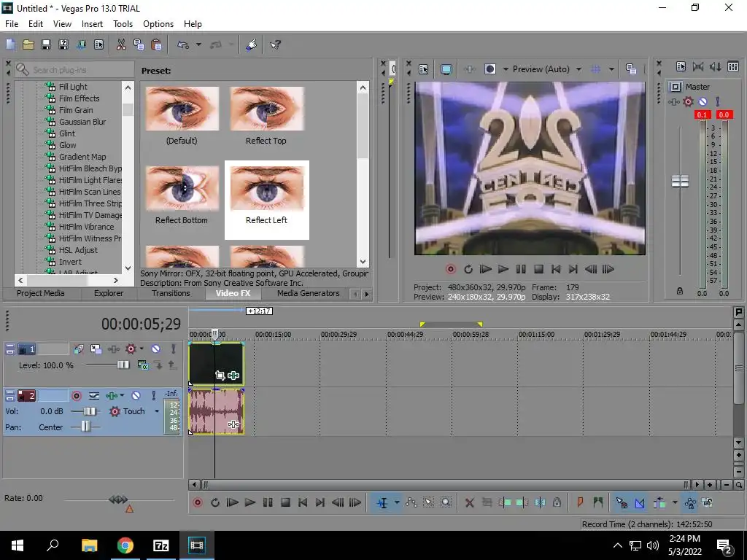Screen dimensions: 747x560
Task: Adjust audio track Pan slider
Action: point(85,426)
